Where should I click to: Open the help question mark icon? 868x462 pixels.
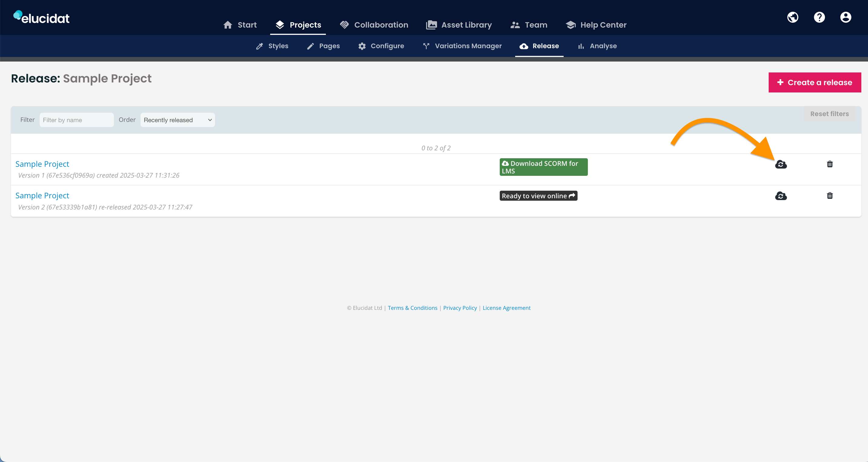pyautogui.click(x=819, y=17)
